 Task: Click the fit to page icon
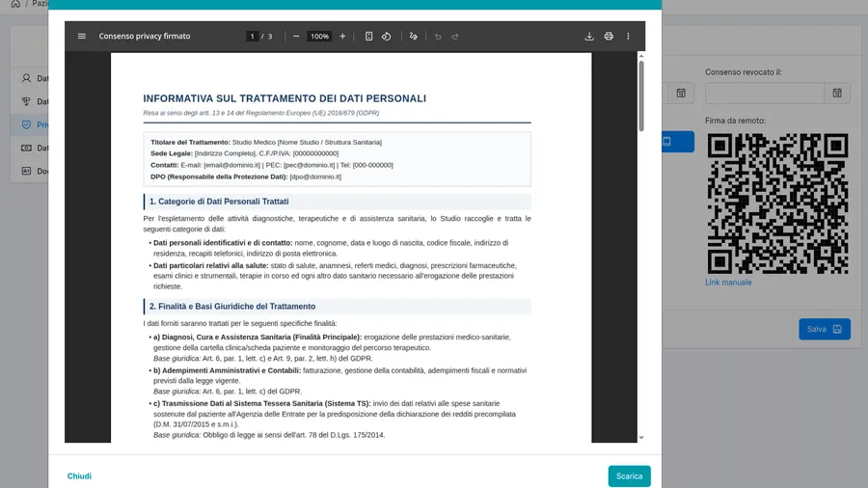[x=368, y=36]
